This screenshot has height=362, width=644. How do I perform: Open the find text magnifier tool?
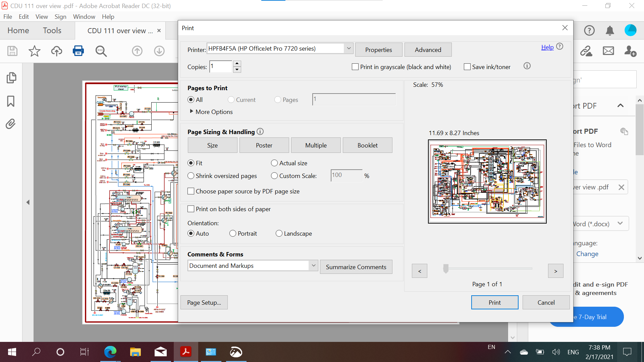click(x=101, y=51)
